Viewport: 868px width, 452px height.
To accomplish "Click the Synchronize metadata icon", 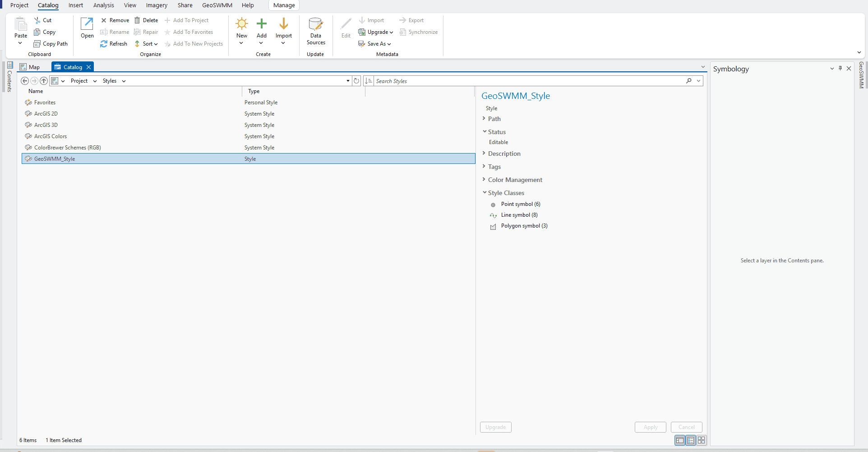I will pos(418,32).
